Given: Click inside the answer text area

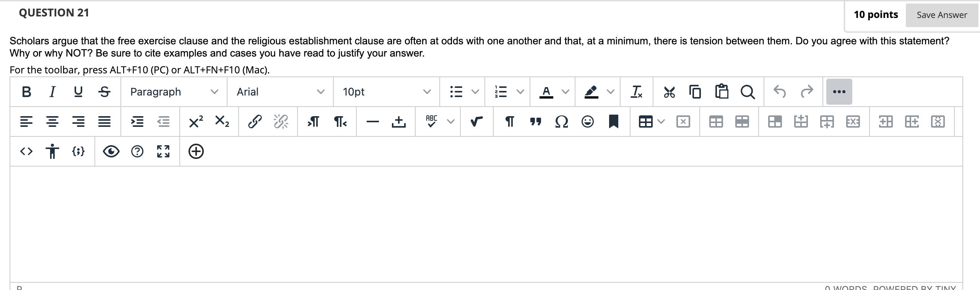Looking at the screenshot, I should [486, 224].
